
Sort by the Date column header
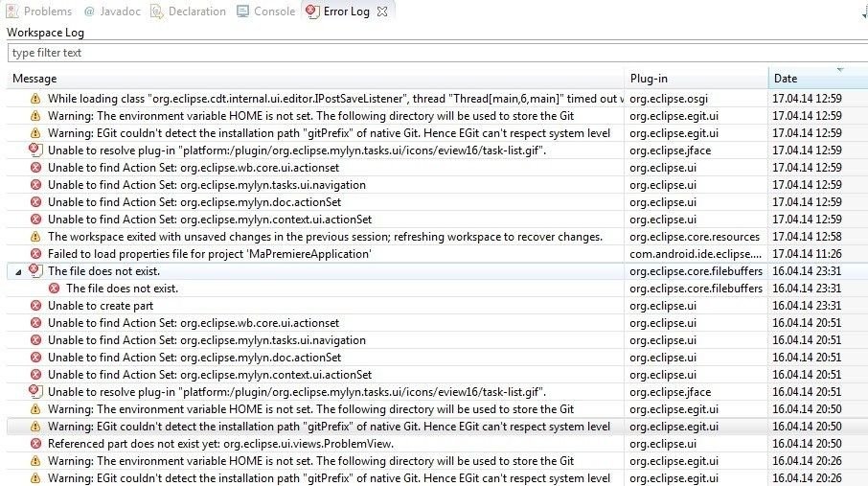[x=818, y=79]
